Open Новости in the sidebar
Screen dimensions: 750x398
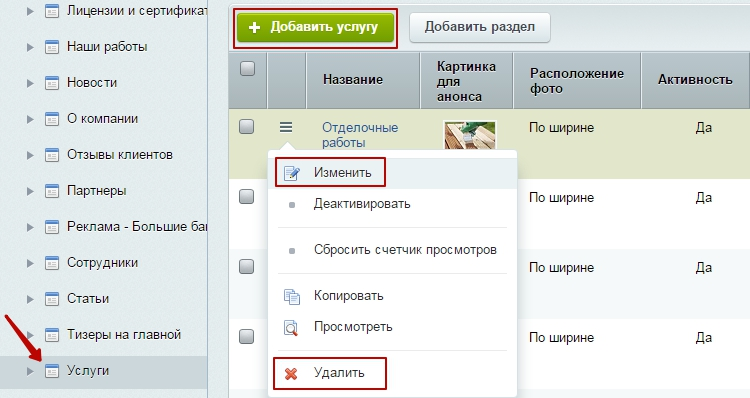[x=92, y=82]
